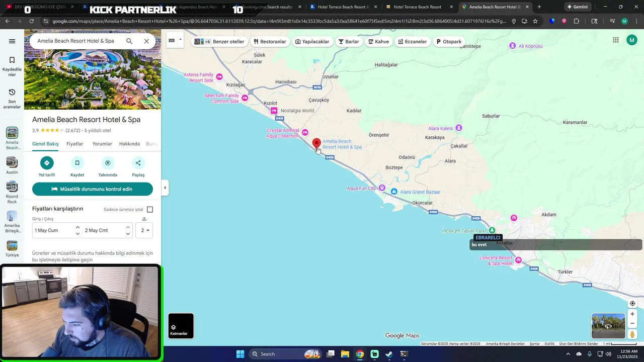Viewport: 644px width, 362px height.
Task: Toggle Sadece ücretsiz iptal checkbox
Action: pyautogui.click(x=150, y=209)
